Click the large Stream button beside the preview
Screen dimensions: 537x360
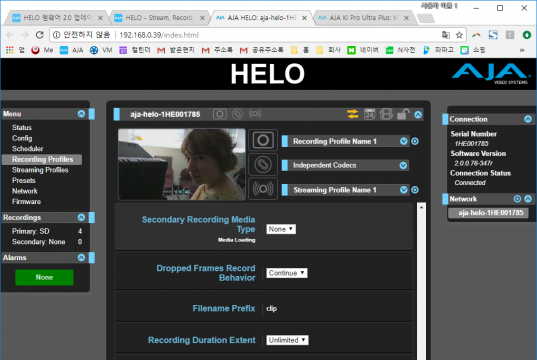[263, 189]
